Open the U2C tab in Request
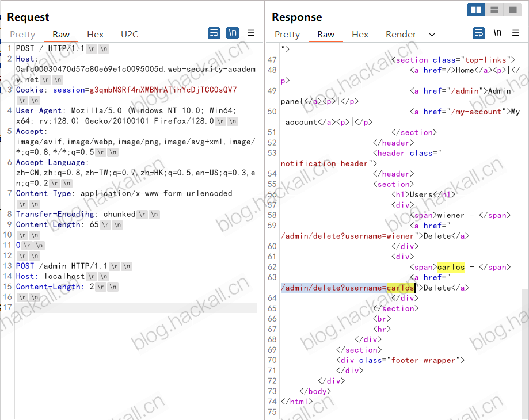The image size is (529, 420). pos(130,35)
